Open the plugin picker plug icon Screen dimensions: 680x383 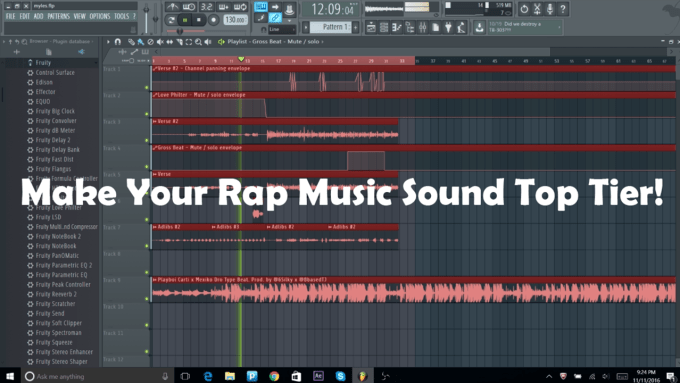[x=448, y=27]
